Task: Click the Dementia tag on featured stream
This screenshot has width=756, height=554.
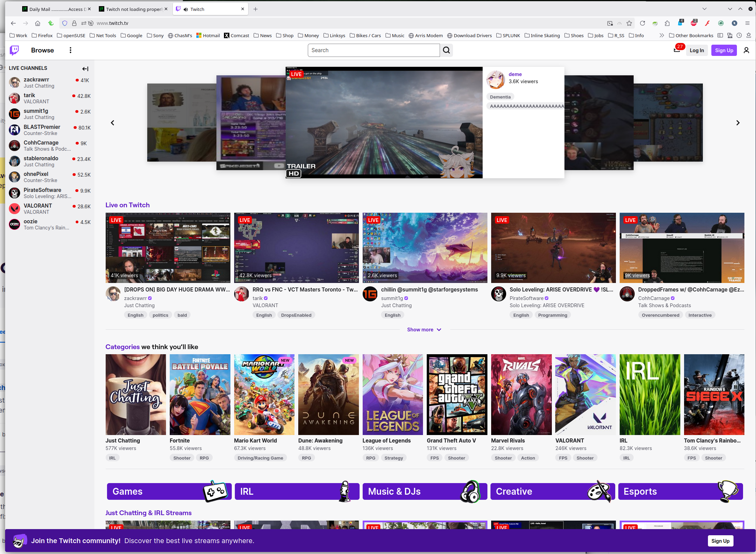Action: point(500,97)
